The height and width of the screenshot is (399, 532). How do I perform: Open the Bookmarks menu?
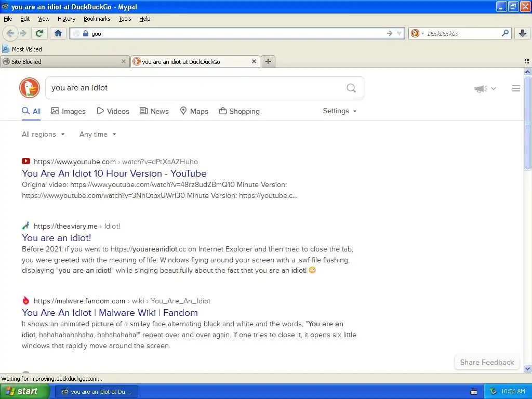click(97, 19)
